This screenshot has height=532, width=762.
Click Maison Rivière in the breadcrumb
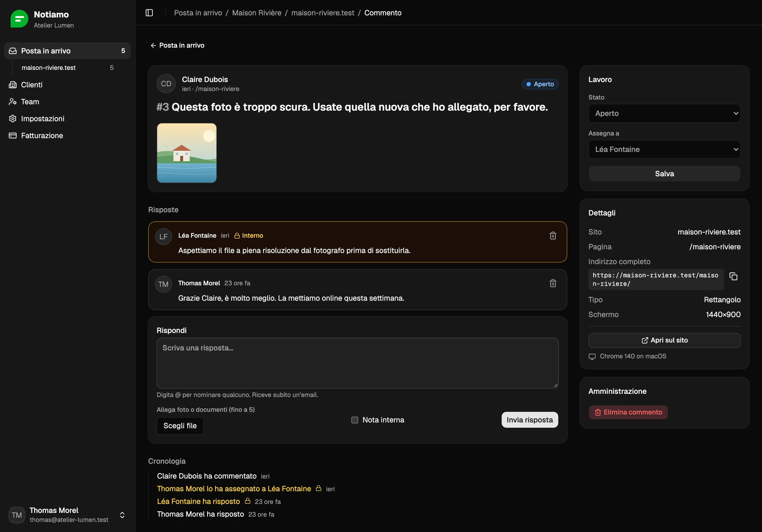tap(257, 13)
